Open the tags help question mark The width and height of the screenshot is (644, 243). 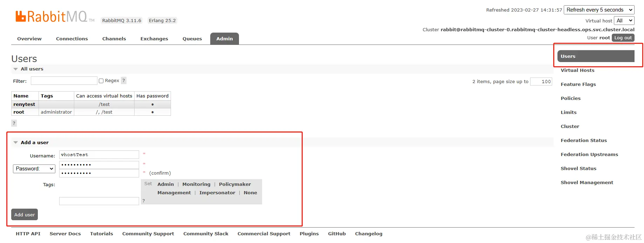144,201
